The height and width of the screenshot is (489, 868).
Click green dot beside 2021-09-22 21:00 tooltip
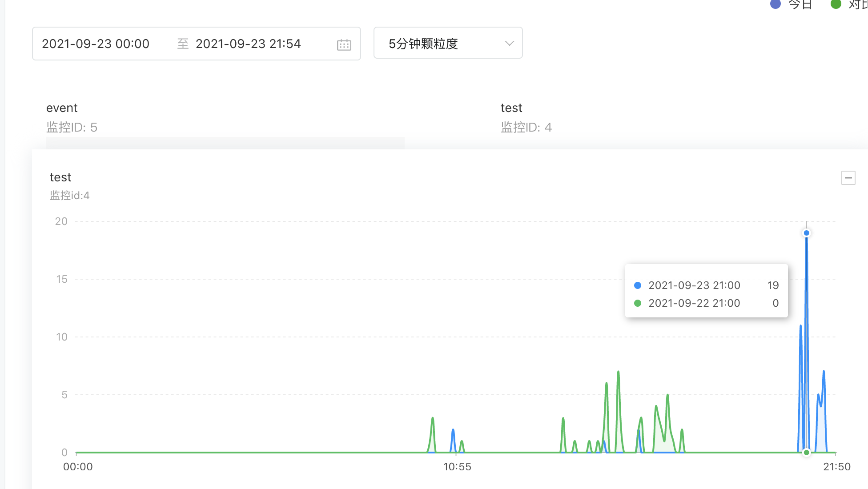pyautogui.click(x=638, y=303)
